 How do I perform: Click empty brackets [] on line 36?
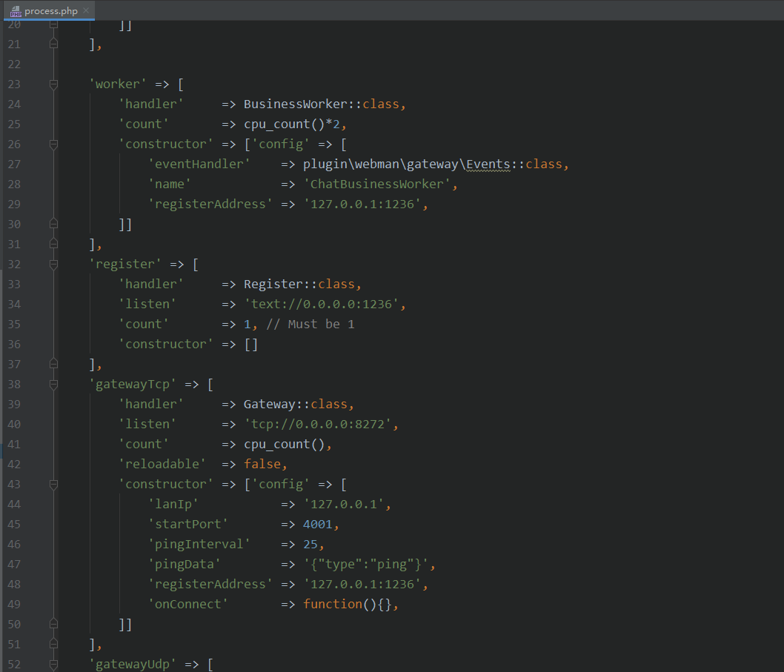click(x=251, y=344)
